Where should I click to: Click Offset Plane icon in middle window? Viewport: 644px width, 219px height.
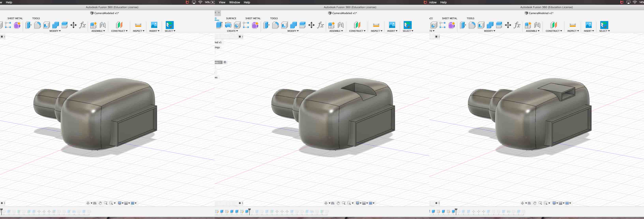(x=357, y=25)
